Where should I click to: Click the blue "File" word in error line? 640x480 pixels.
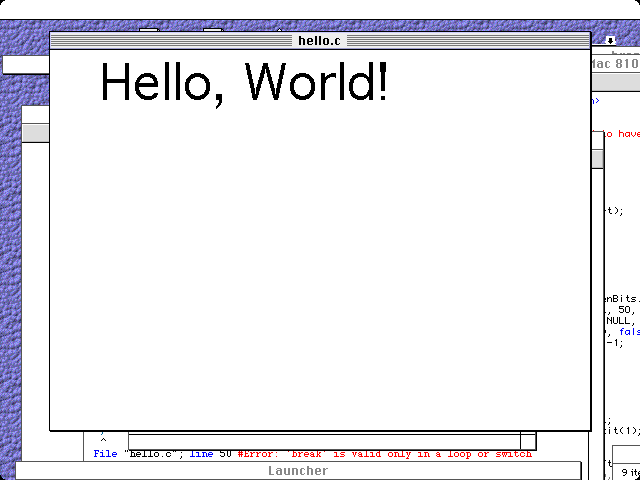click(x=105, y=454)
